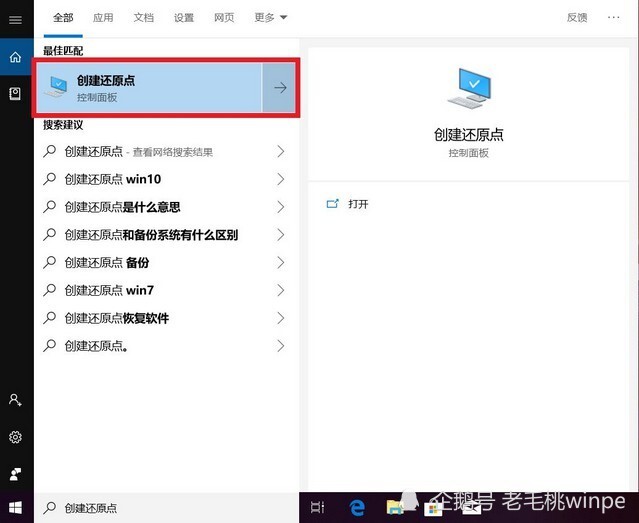Select suggestion 创建还原点。
This screenshot has width=639, height=523.
tap(97, 346)
